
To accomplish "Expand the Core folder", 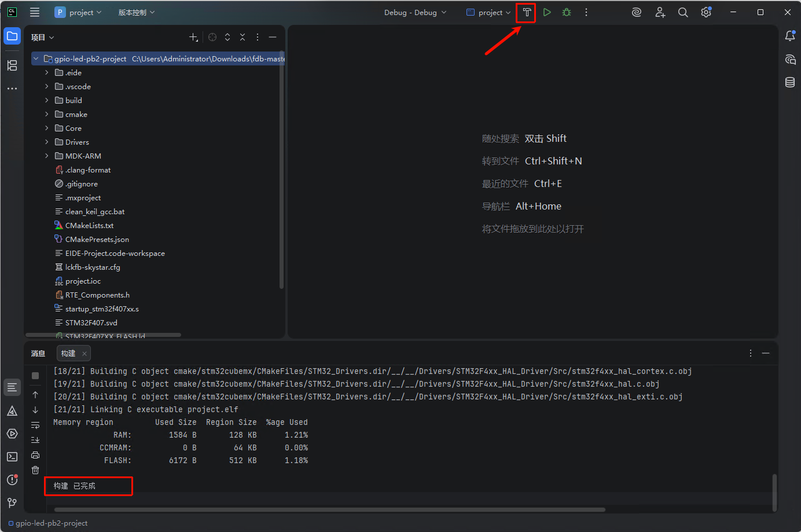I will coord(47,128).
